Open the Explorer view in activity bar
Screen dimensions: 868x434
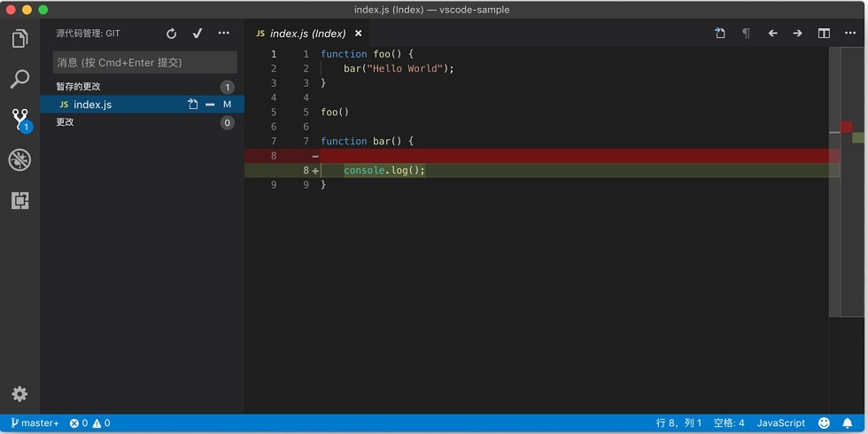point(19,39)
